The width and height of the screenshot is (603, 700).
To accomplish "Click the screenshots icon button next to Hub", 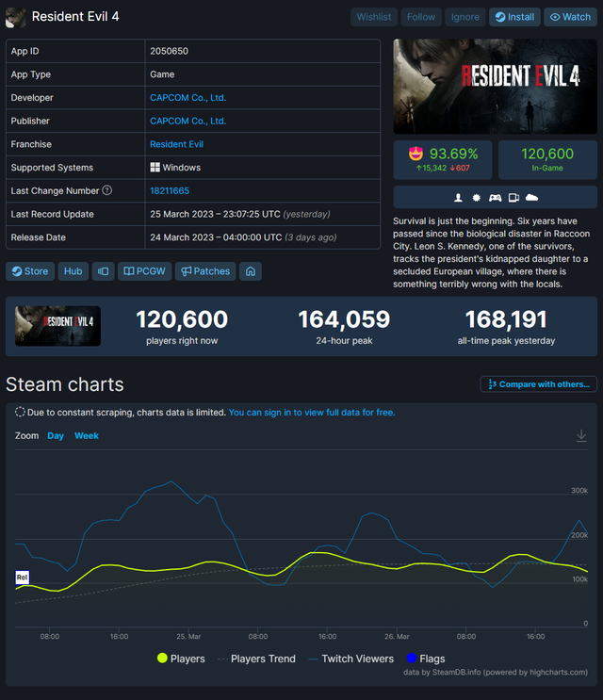I will pos(103,271).
